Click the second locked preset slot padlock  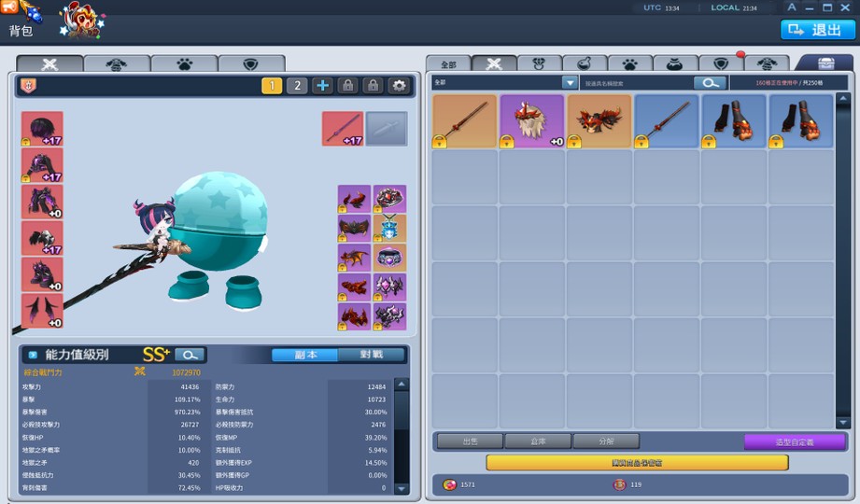point(373,86)
